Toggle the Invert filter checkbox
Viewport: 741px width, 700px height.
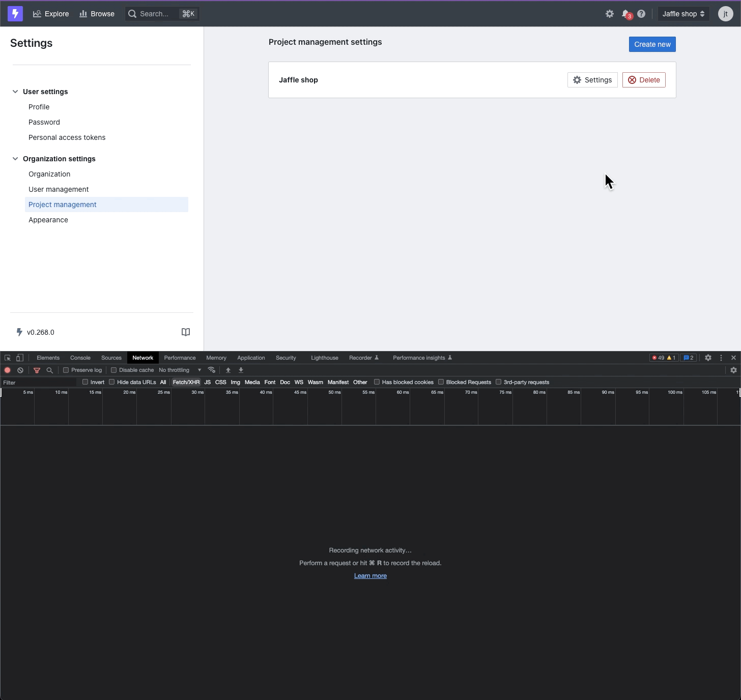coord(84,382)
